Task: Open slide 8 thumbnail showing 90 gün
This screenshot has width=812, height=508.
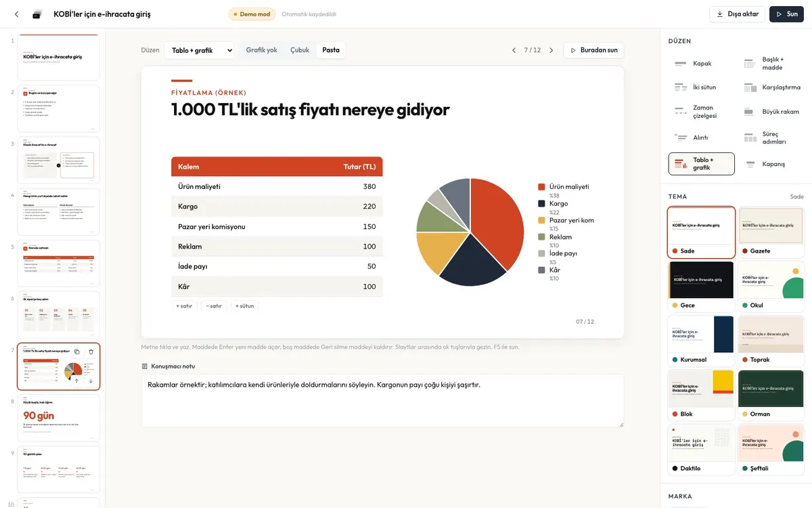Action: tap(58, 418)
